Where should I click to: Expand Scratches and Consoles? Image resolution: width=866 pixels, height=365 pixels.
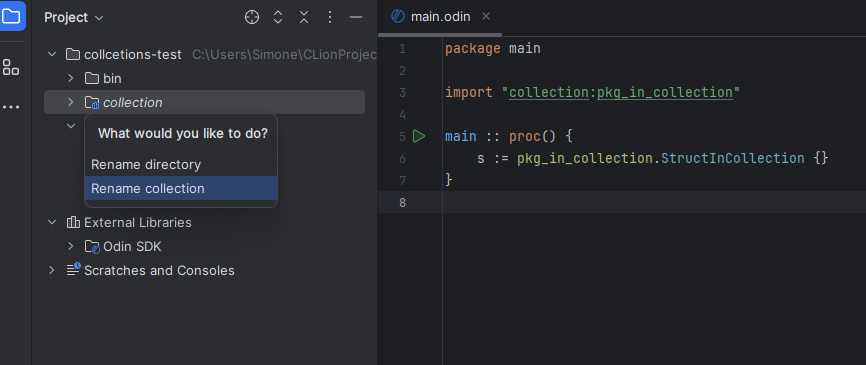pyautogui.click(x=52, y=270)
